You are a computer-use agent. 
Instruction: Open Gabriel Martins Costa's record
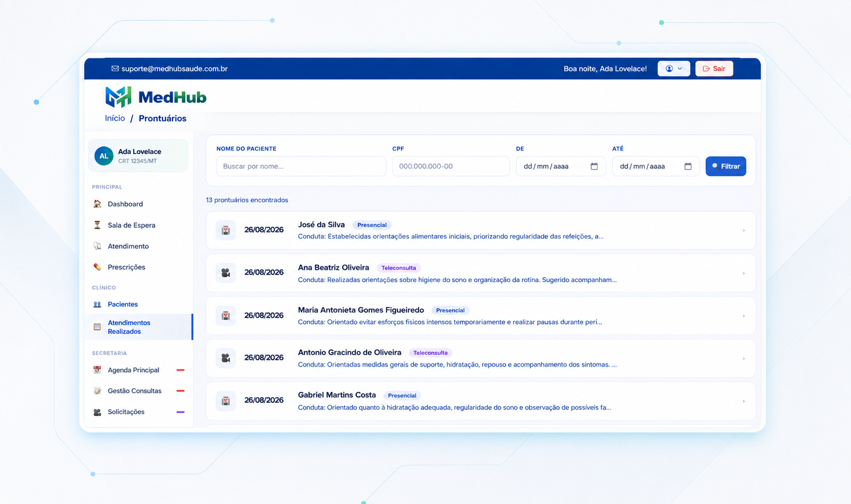481,401
